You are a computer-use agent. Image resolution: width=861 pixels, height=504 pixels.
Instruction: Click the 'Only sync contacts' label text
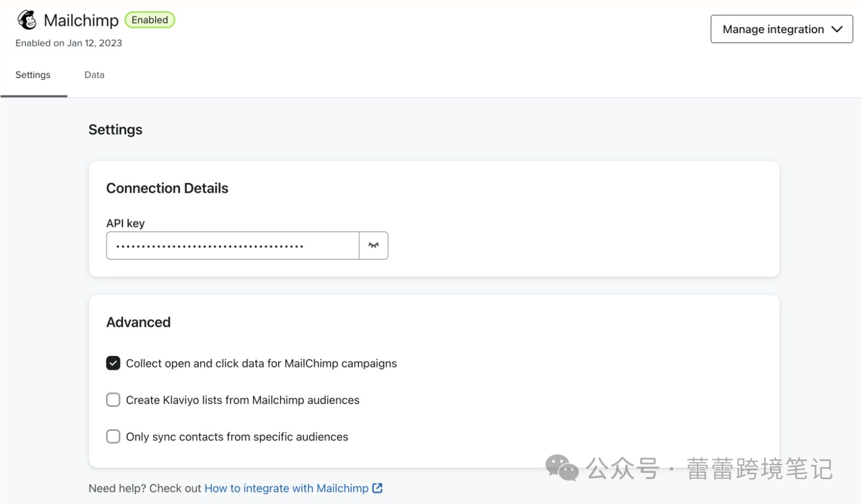tap(237, 437)
